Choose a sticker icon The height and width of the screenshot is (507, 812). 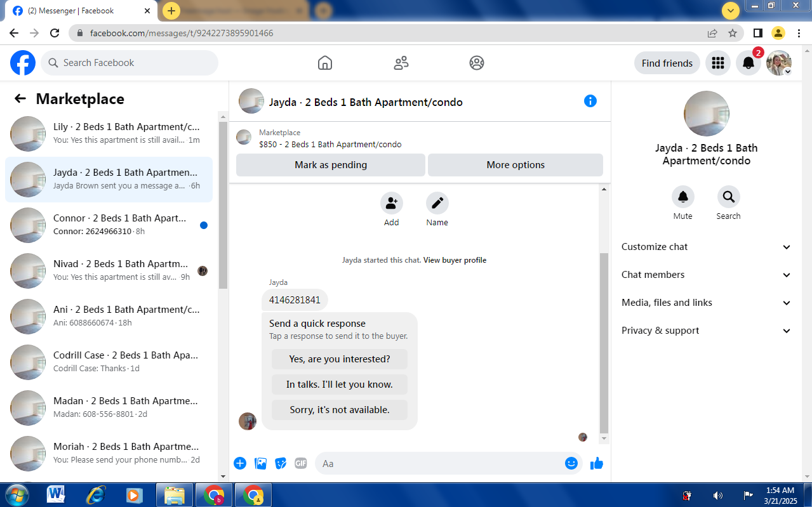coord(281,463)
